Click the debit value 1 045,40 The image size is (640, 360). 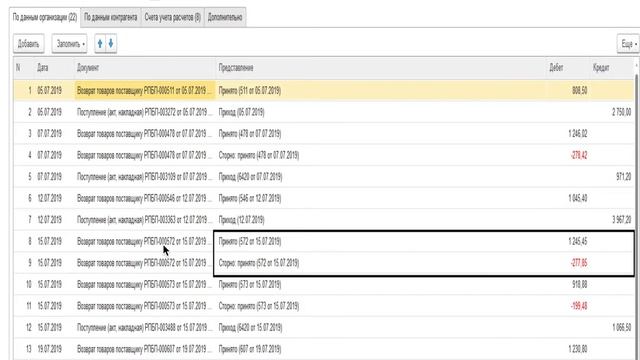tap(578, 198)
